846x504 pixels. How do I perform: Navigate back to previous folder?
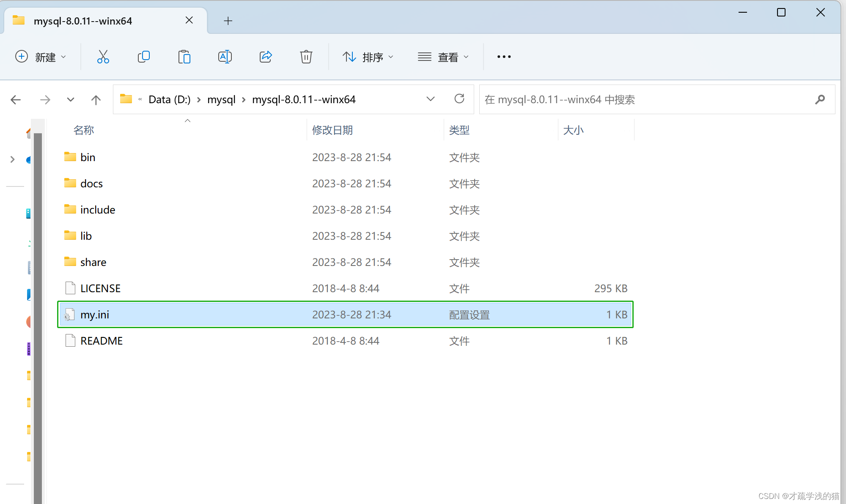[x=16, y=100]
